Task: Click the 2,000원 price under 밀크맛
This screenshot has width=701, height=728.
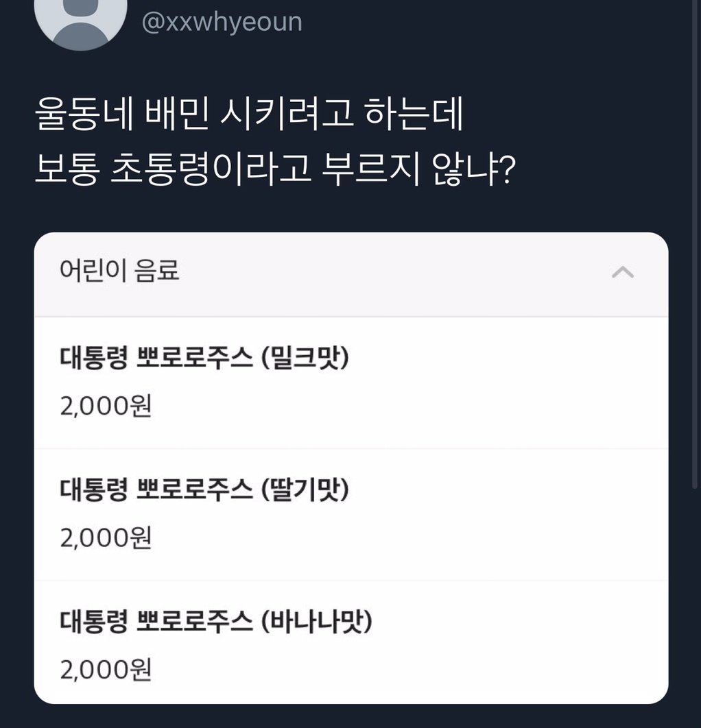Action: (106, 406)
